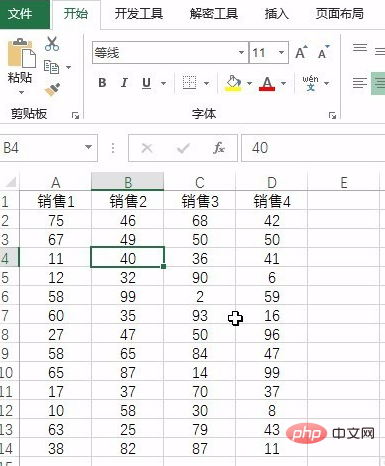Apply red font color A

coord(267,83)
